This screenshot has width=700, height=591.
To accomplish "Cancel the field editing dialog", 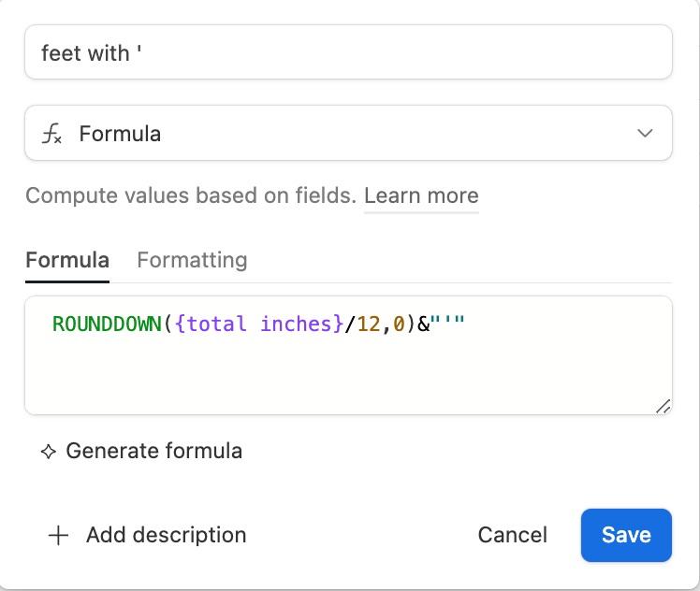I will pos(513,535).
